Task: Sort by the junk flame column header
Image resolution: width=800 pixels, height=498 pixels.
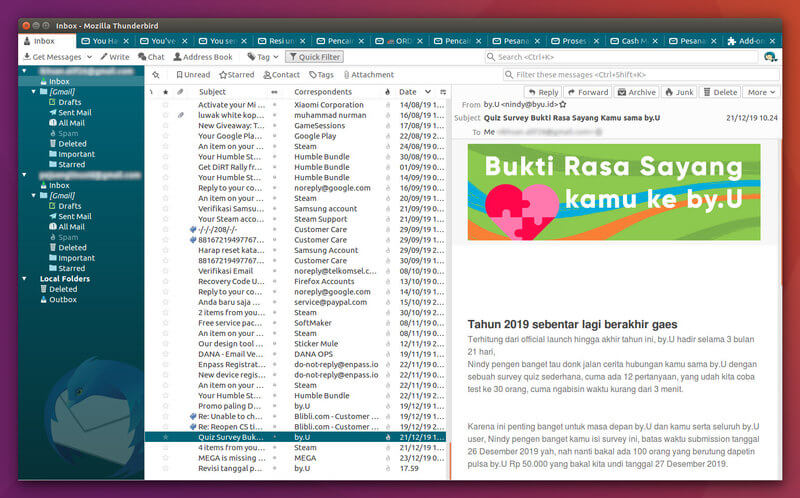Action: click(387, 92)
